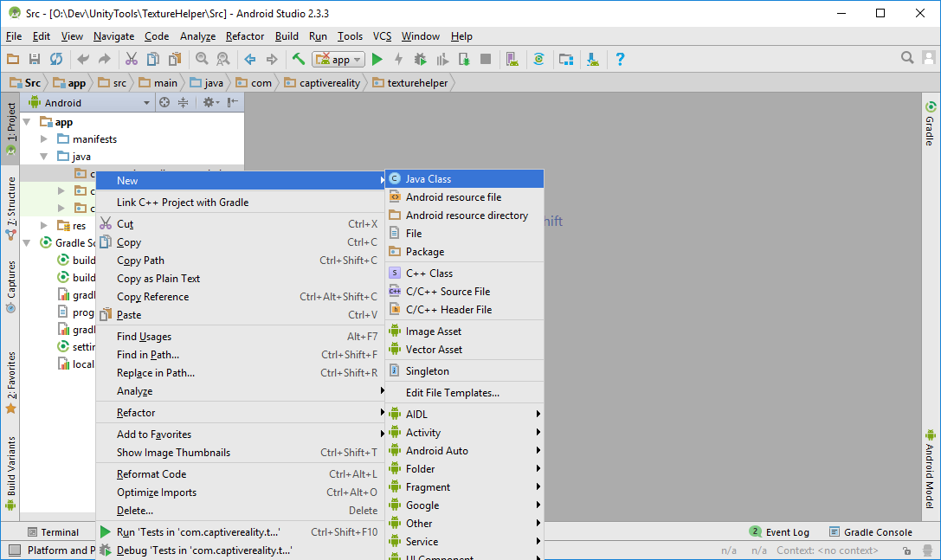Viewport: 941px width, 560px height.
Task: Click the bug Debug app icon in toolbar
Action: pyautogui.click(x=420, y=59)
